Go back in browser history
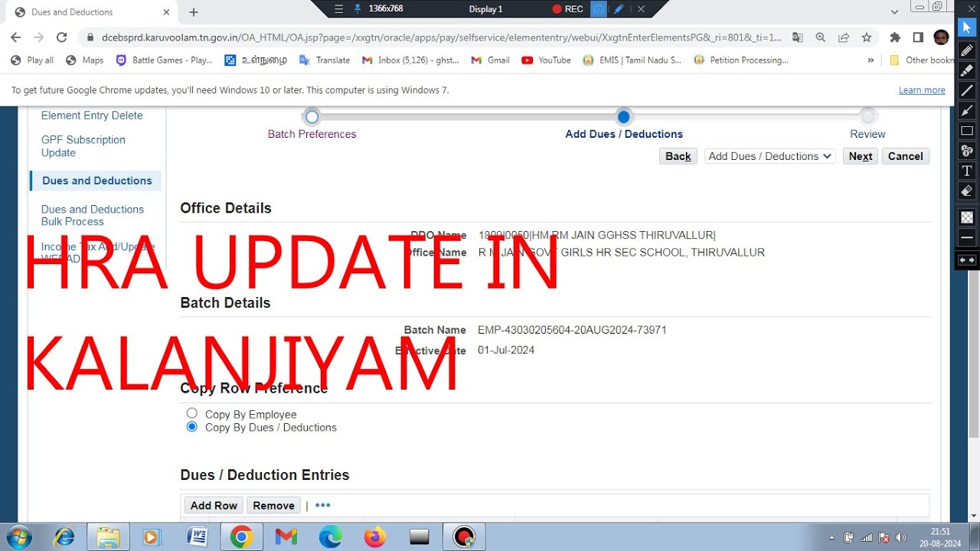Image resolution: width=980 pixels, height=551 pixels. pos(16,37)
